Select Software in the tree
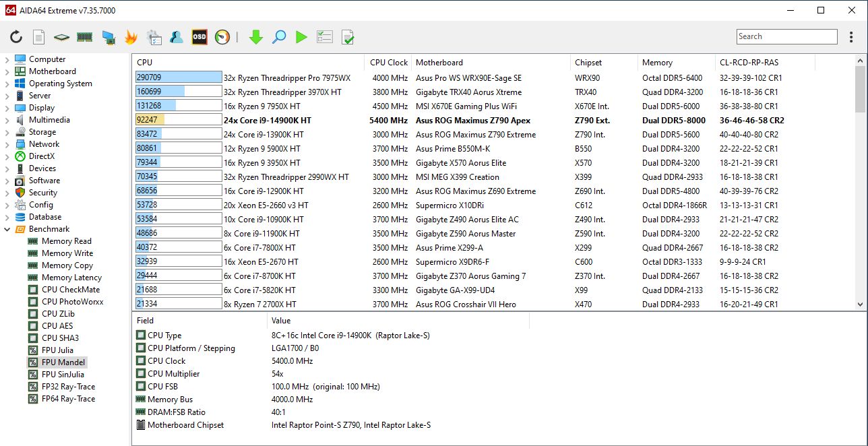 pos(44,181)
